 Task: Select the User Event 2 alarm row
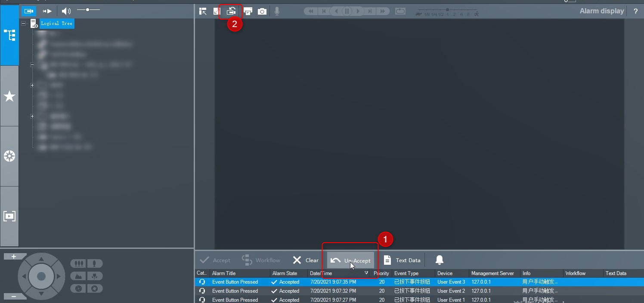419,291
